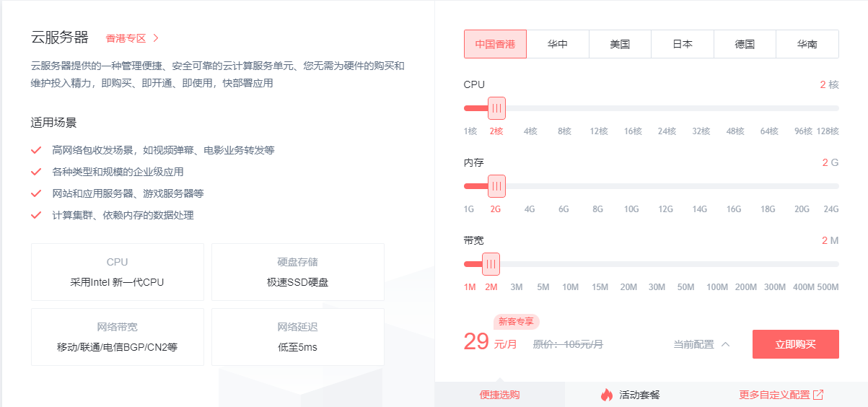Click the 新客专享 promo badge
Image resolution: width=868 pixels, height=407 pixels.
click(x=517, y=322)
